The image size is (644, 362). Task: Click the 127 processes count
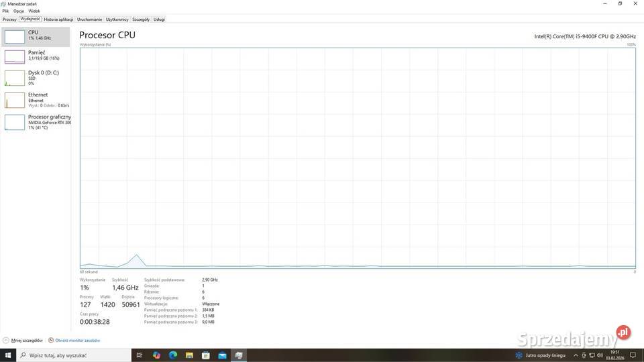85,304
